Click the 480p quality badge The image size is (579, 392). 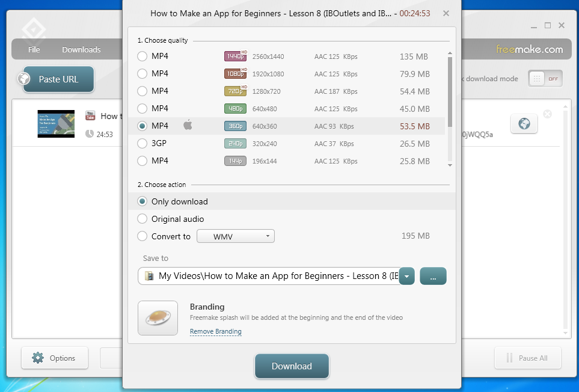click(x=235, y=108)
